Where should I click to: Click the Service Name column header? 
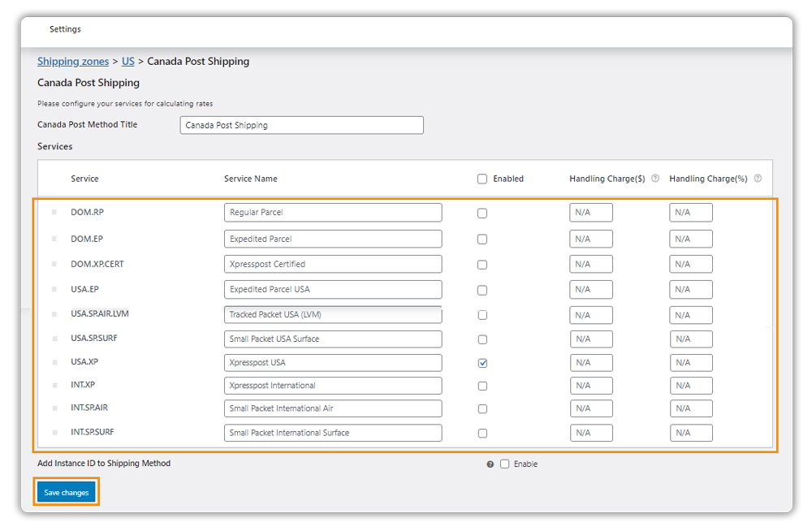point(251,179)
